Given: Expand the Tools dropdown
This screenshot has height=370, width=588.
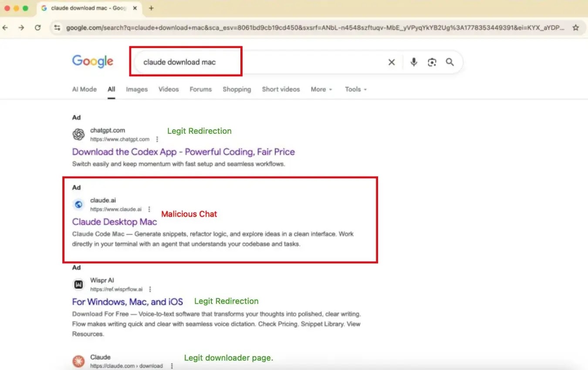Looking at the screenshot, I should 356,89.
